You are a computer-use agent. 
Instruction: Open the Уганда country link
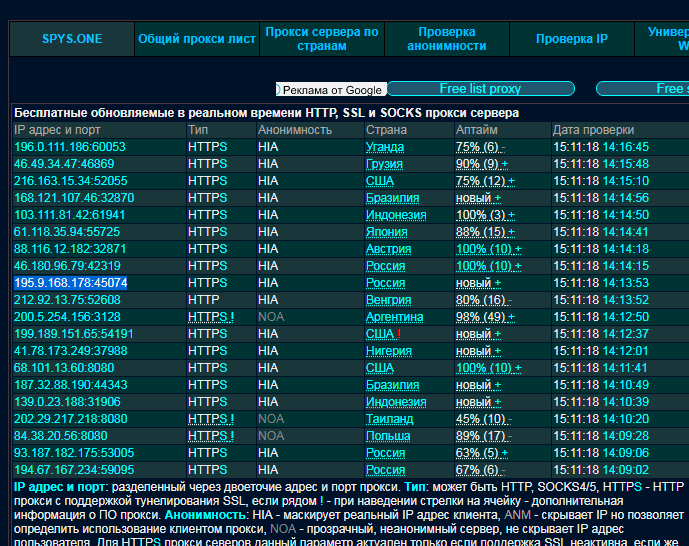(x=385, y=147)
